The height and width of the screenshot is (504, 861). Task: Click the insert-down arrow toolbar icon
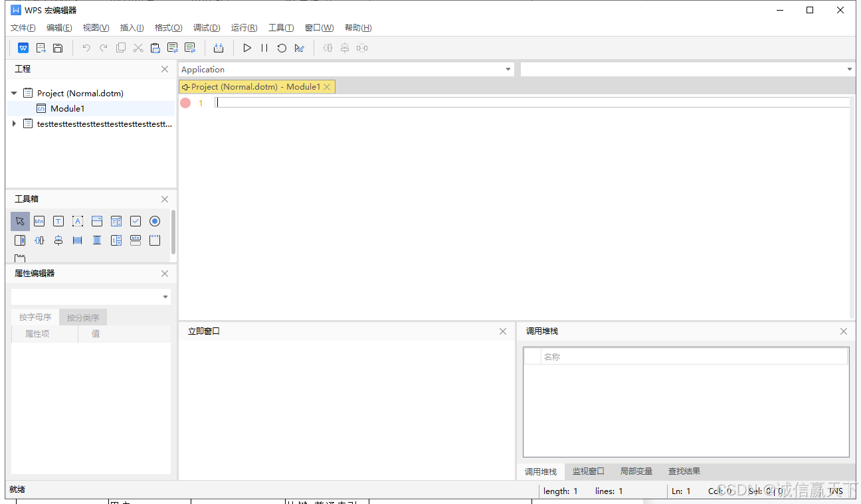[219, 48]
